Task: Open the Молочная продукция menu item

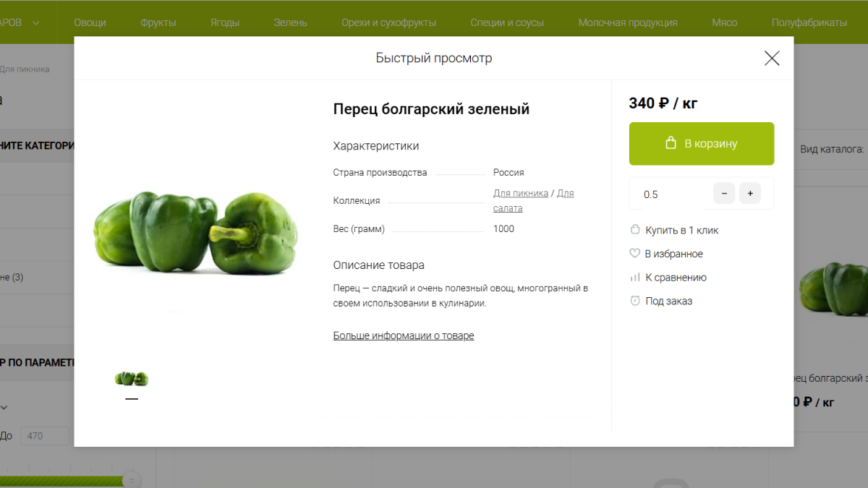Action: pos(628,22)
